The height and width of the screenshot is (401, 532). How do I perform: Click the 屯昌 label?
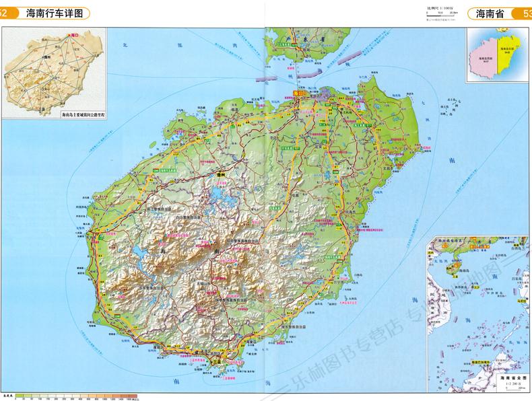294,196
